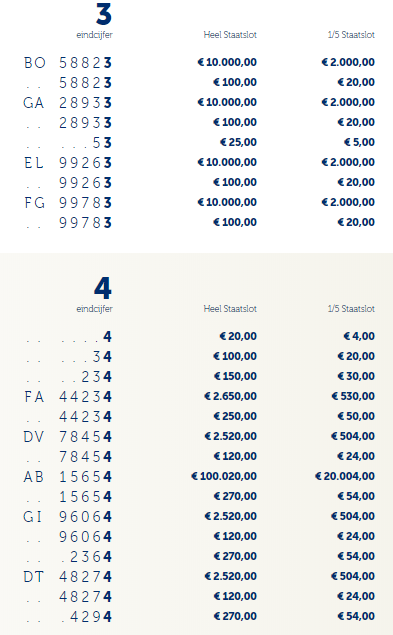This screenshot has width=393, height=635.
Task: Click the FG 99783 ticket number
Action: pyautogui.click(x=68, y=203)
